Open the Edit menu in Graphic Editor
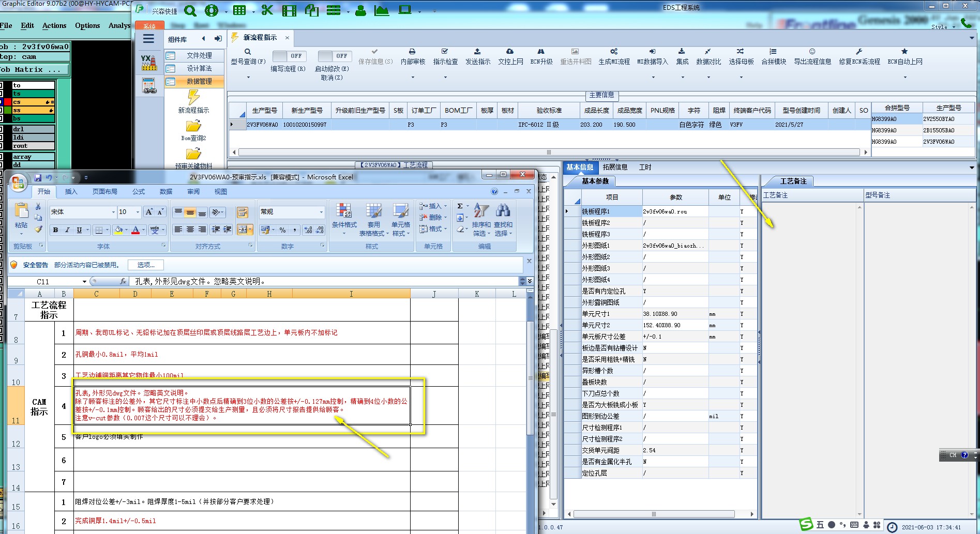980x534 pixels. click(27, 25)
